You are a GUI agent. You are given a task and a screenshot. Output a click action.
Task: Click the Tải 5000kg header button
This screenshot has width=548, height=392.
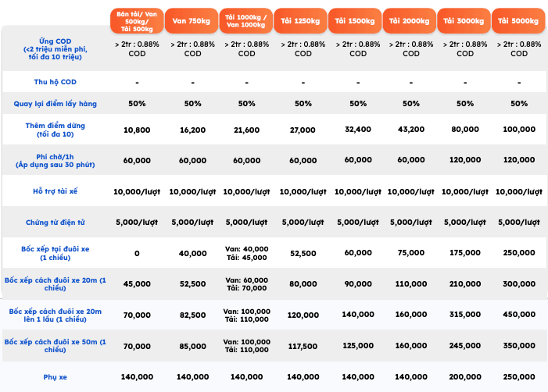tap(519, 19)
